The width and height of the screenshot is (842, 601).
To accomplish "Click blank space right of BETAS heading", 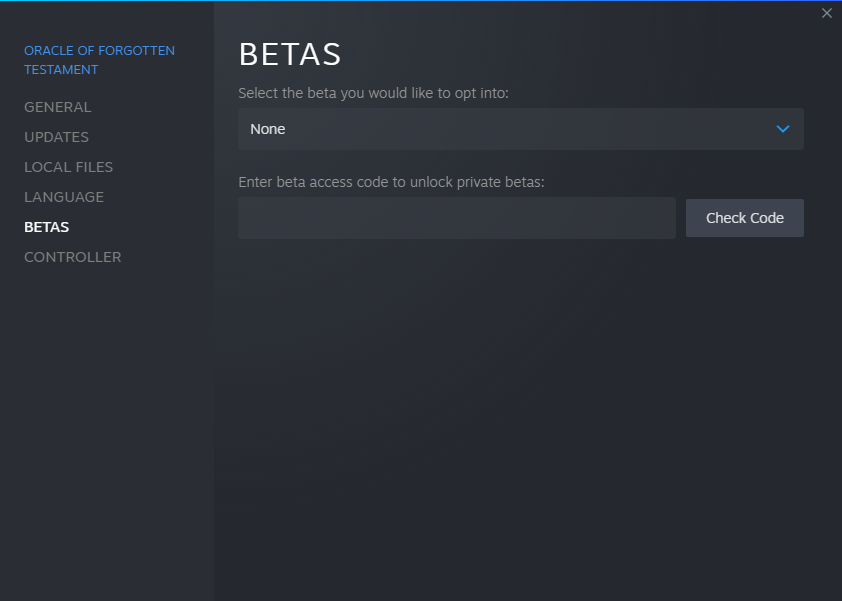I will tap(580, 54).
